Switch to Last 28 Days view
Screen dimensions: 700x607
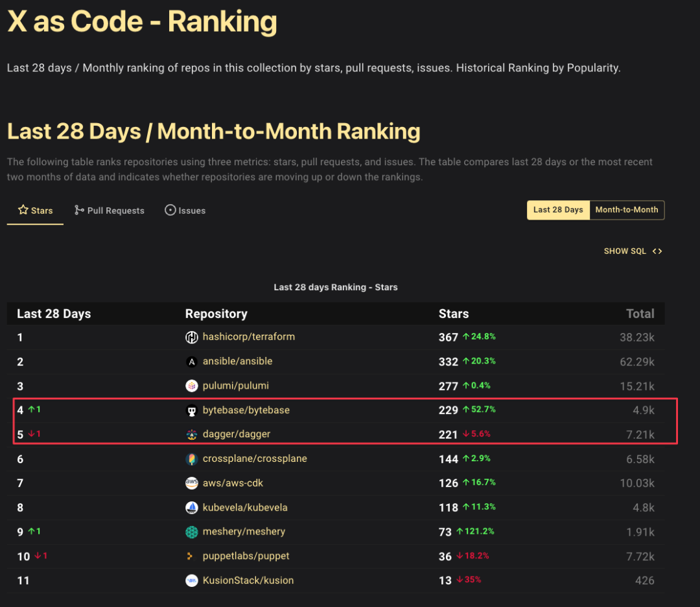point(558,210)
